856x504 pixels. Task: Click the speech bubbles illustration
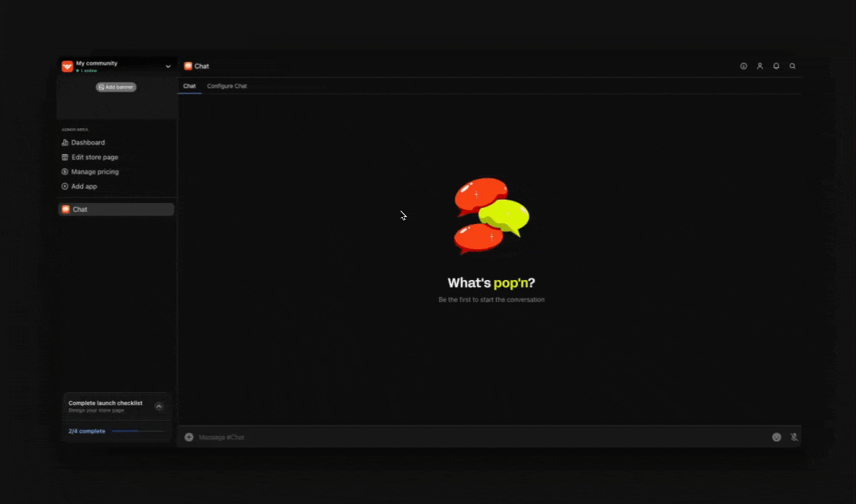tap(491, 216)
